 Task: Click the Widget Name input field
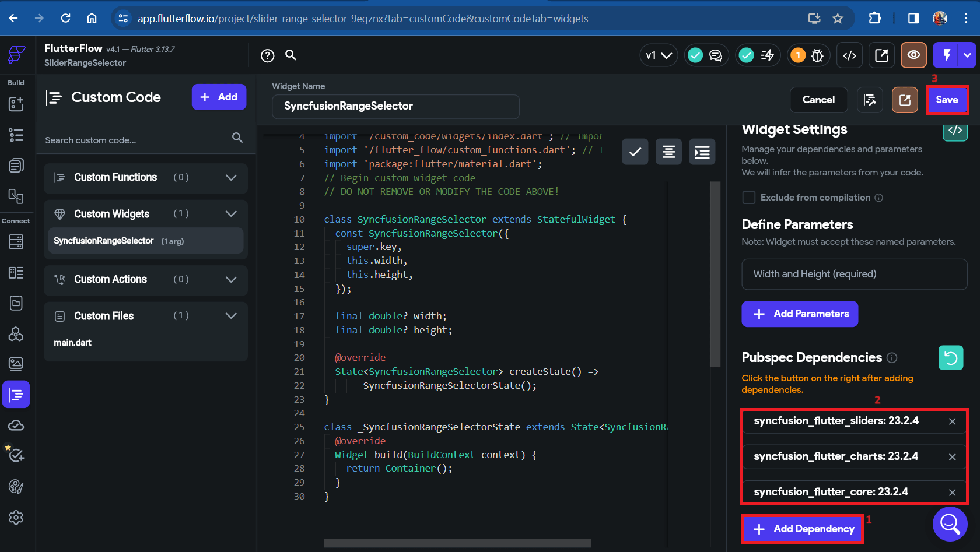pos(395,106)
